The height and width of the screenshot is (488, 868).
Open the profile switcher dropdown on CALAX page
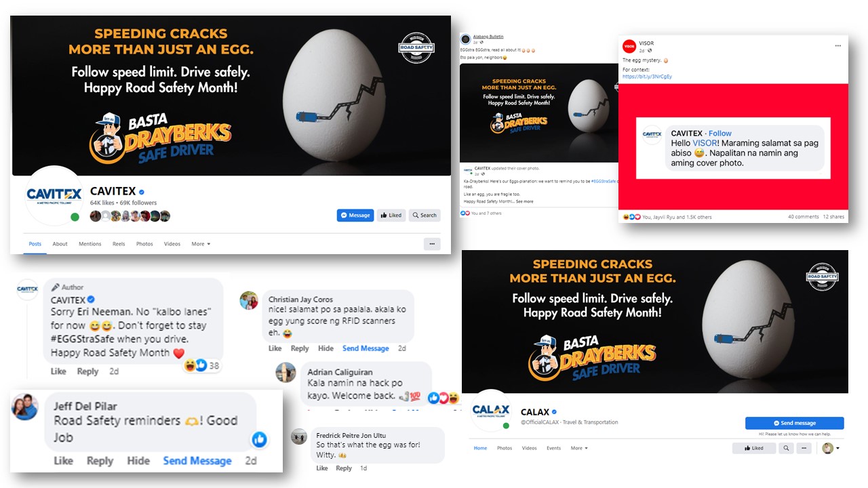tap(831, 448)
